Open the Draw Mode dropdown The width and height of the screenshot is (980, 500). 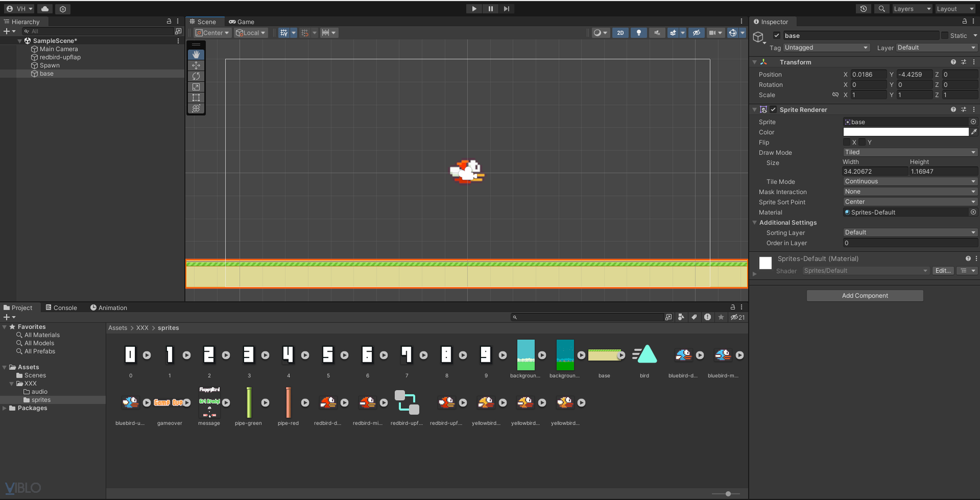[910, 153]
